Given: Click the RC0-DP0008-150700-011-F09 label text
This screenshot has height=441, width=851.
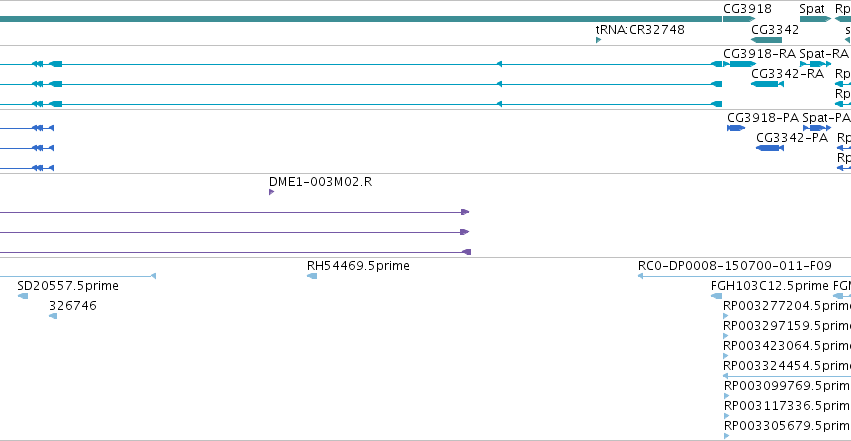Looking at the screenshot, I should click(x=734, y=266).
